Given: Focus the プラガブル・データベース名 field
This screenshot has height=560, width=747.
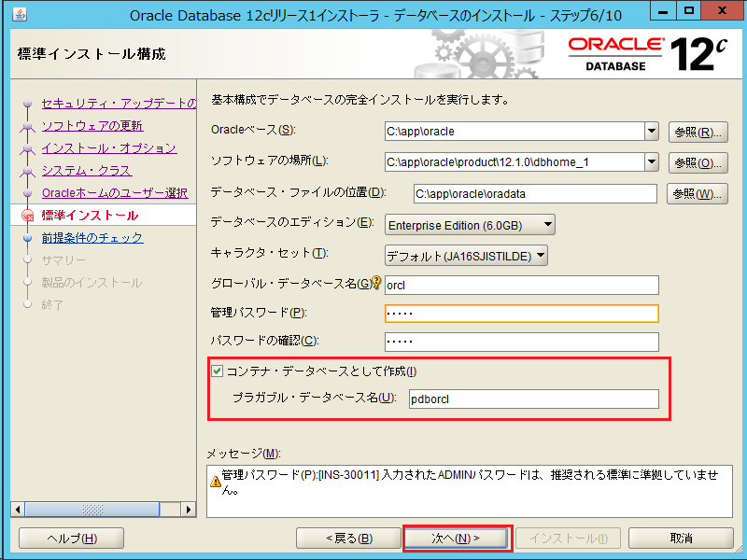Looking at the screenshot, I should tap(534, 399).
